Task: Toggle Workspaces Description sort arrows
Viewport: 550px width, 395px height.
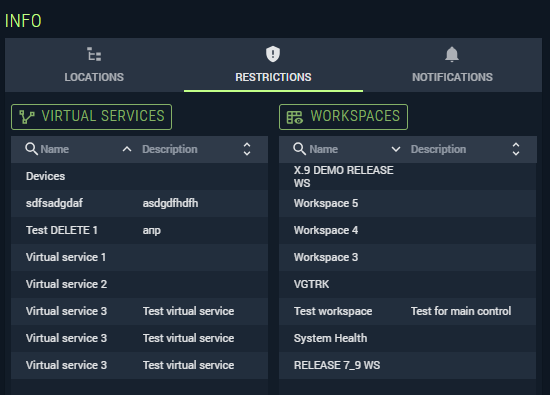Action: (x=516, y=149)
